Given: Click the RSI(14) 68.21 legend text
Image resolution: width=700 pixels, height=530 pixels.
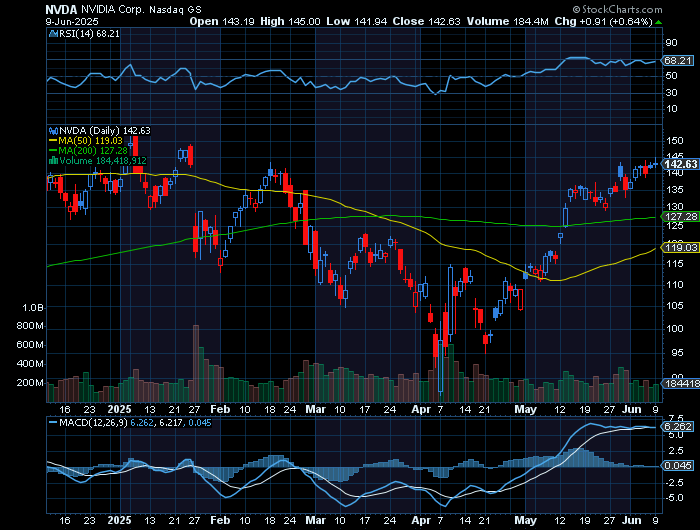Looking at the screenshot, I should [x=89, y=33].
